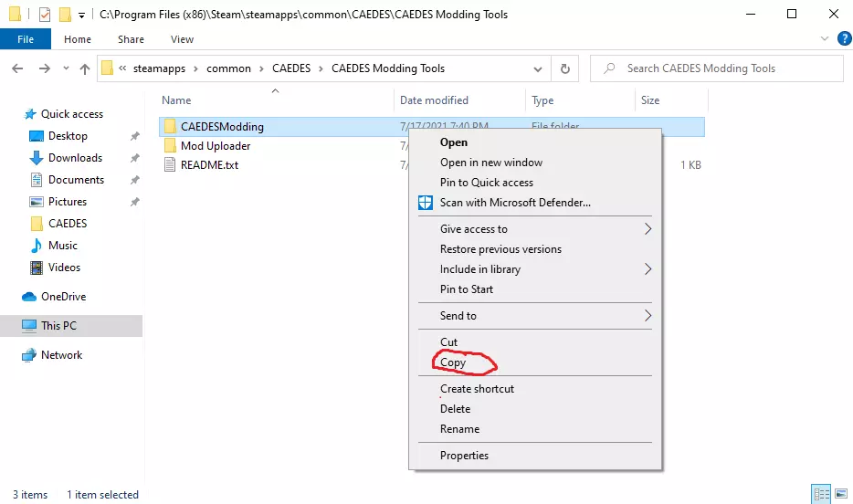Click the back navigation arrow

click(17, 68)
